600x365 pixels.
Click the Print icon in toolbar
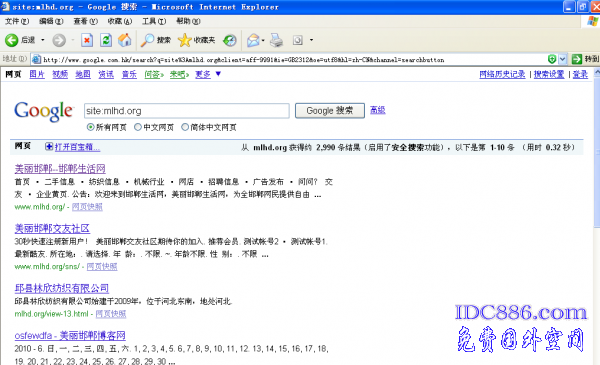point(276,40)
